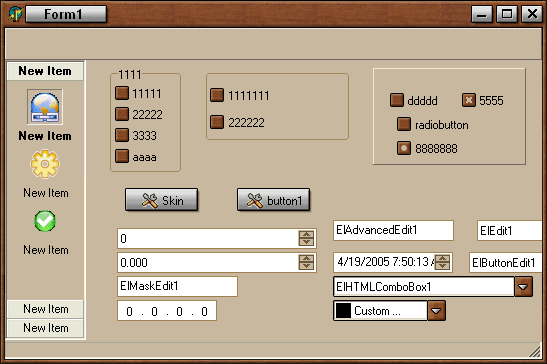Screen dimensions: 547x364
Task: Click the tools icon on button1
Action: tap(255, 201)
